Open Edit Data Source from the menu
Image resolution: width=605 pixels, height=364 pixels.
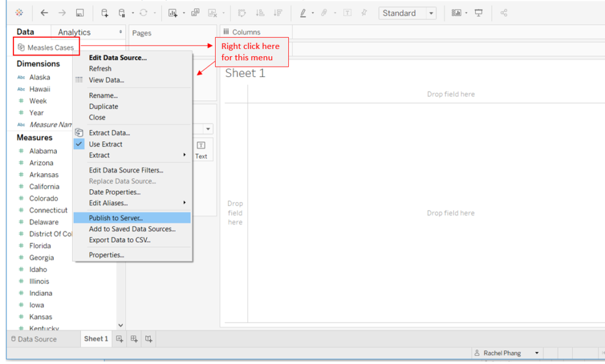[x=118, y=57]
